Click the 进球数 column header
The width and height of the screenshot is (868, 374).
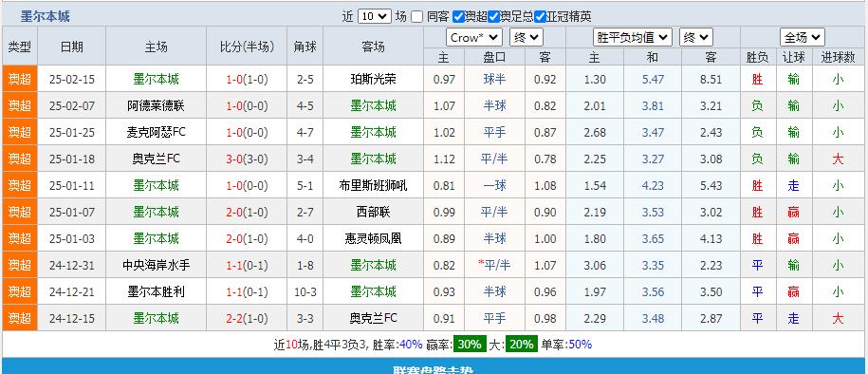click(x=838, y=57)
